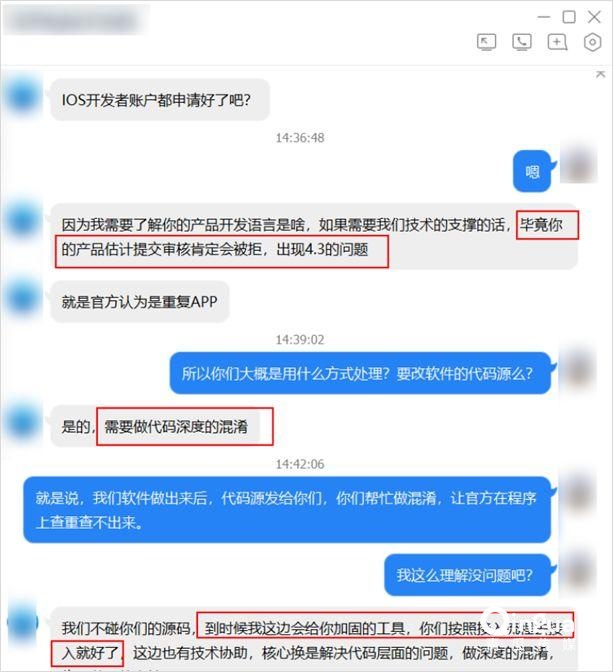Click the long blue message starting 就是说
Image resolution: width=613 pixels, height=672 pixels.
[x=287, y=510]
